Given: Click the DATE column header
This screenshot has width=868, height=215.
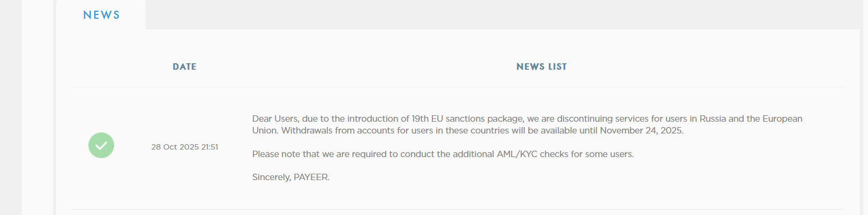Looking at the screenshot, I should pos(184,66).
